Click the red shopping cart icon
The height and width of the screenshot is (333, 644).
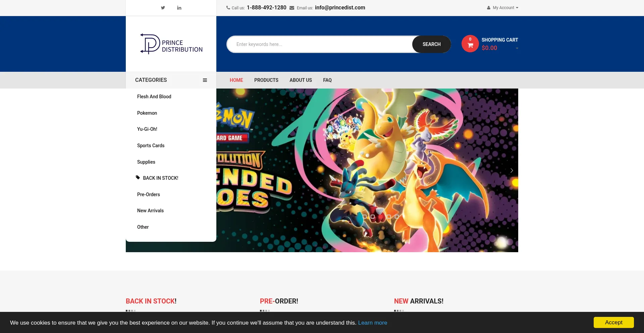click(470, 44)
